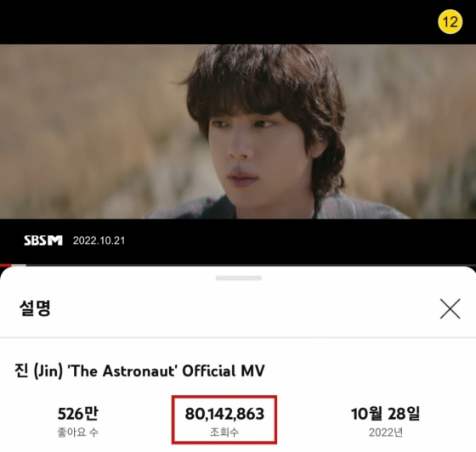Click the 526만 likes count
Screen dimensions: 476x452
point(78,413)
